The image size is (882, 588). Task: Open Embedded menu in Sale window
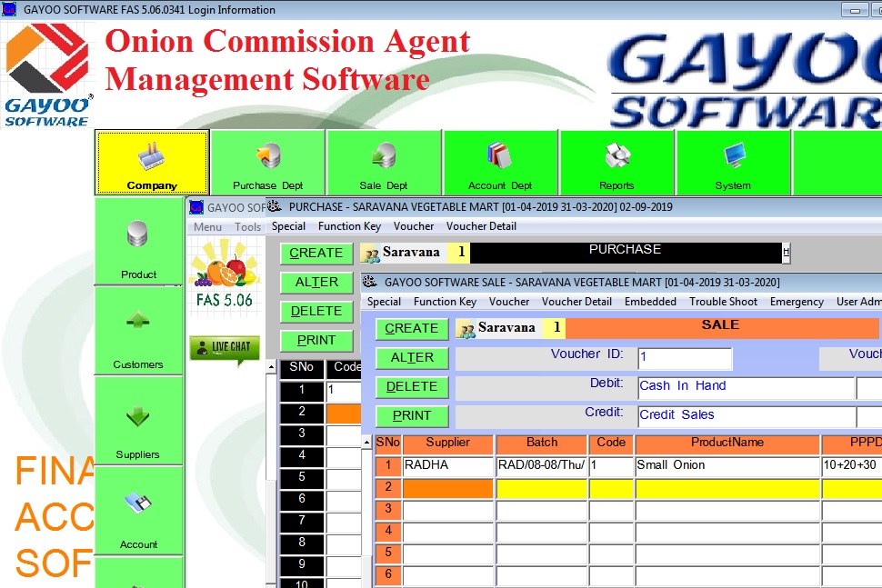point(650,302)
